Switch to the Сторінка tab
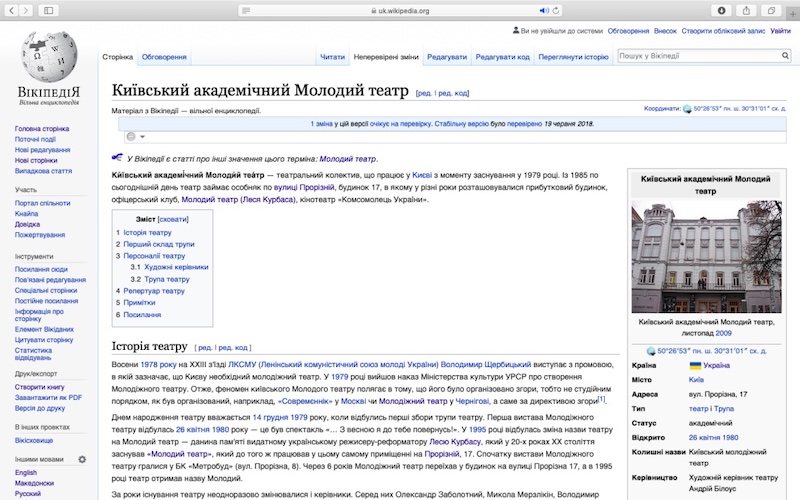Screen dimensions: 800x500 point(117,57)
